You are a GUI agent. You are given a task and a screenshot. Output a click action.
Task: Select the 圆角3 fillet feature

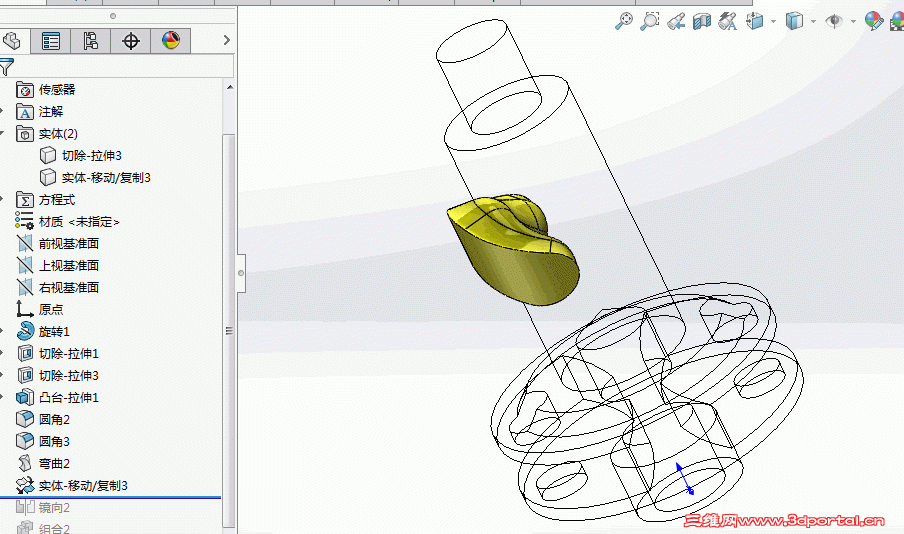pyautogui.click(x=43, y=441)
